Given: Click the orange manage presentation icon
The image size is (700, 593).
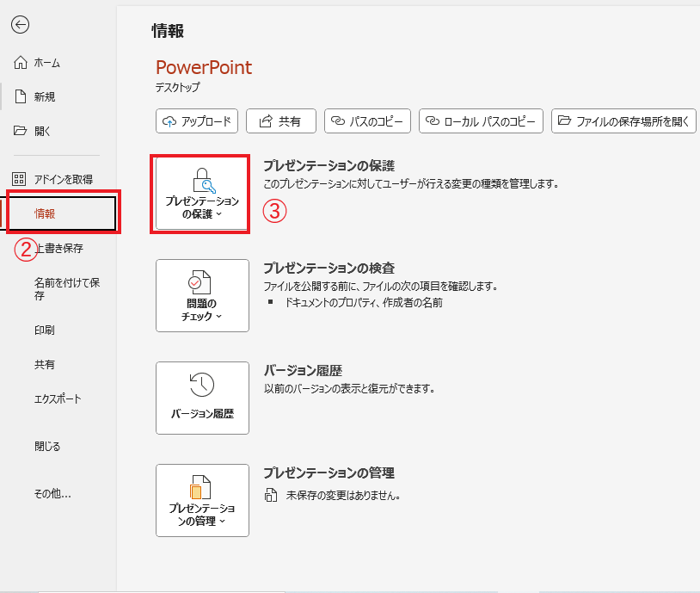Looking at the screenshot, I should point(200,487).
